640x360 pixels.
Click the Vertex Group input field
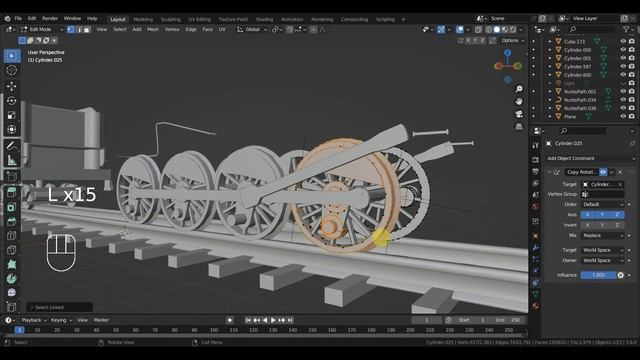tap(602, 194)
